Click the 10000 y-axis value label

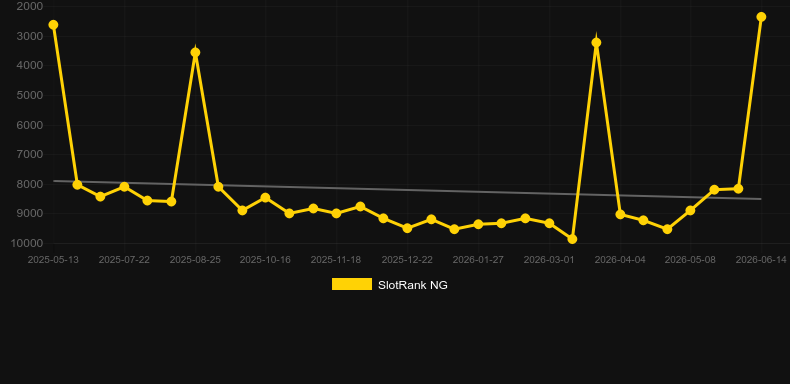(x=27, y=243)
